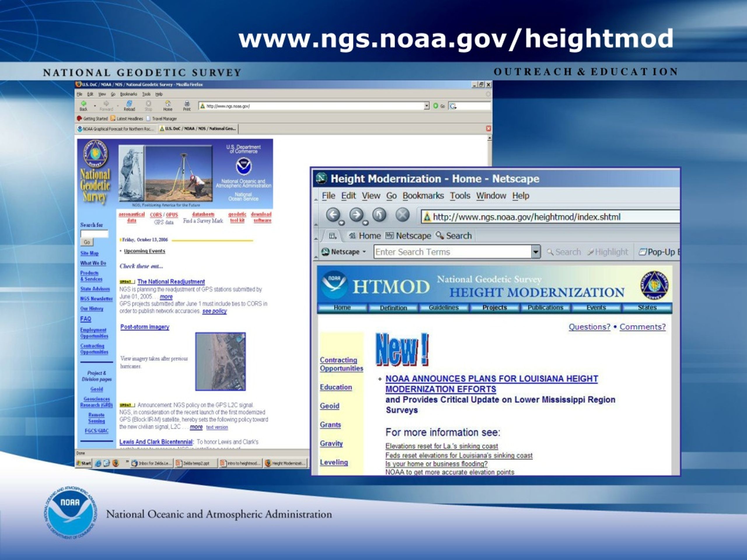Select Definition tab on HTMOD page

[393, 308]
